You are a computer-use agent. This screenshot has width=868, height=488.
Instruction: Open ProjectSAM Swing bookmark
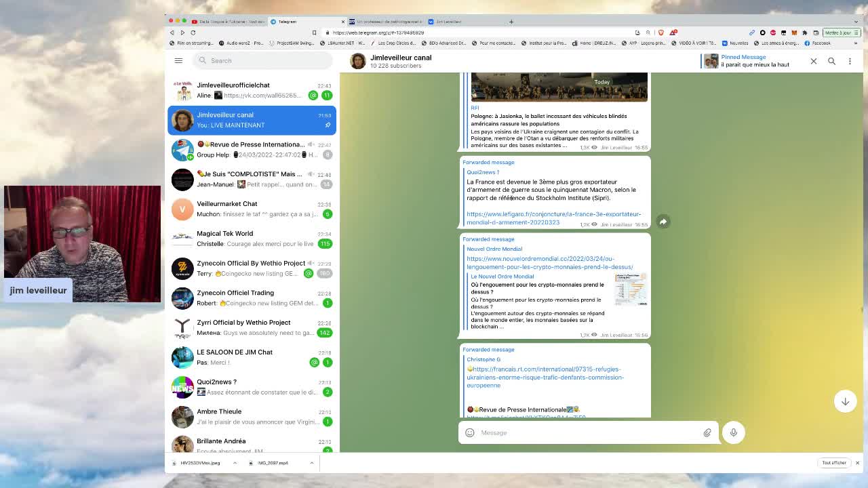click(x=292, y=43)
